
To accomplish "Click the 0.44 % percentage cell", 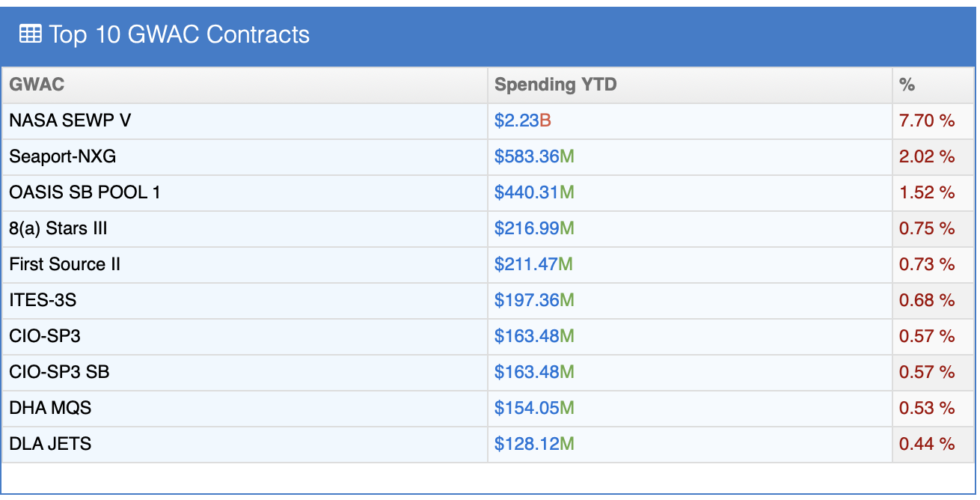I will (927, 444).
